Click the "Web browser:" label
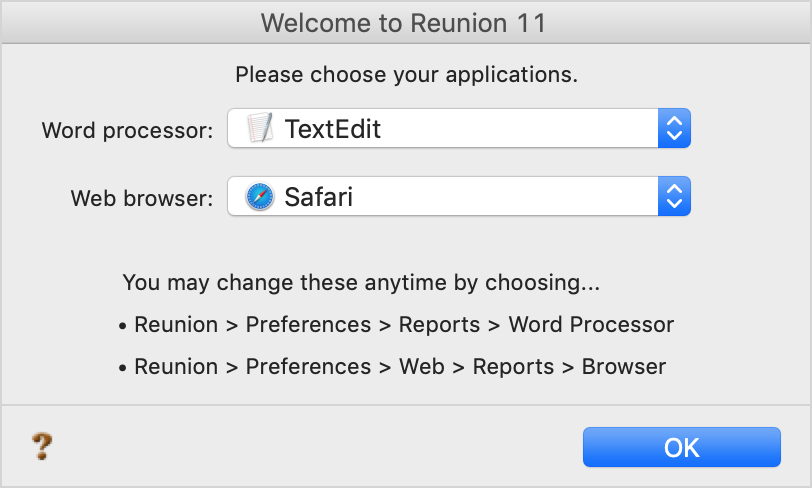Image resolution: width=812 pixels, height=488 pixels. click(x=142, y=198)
